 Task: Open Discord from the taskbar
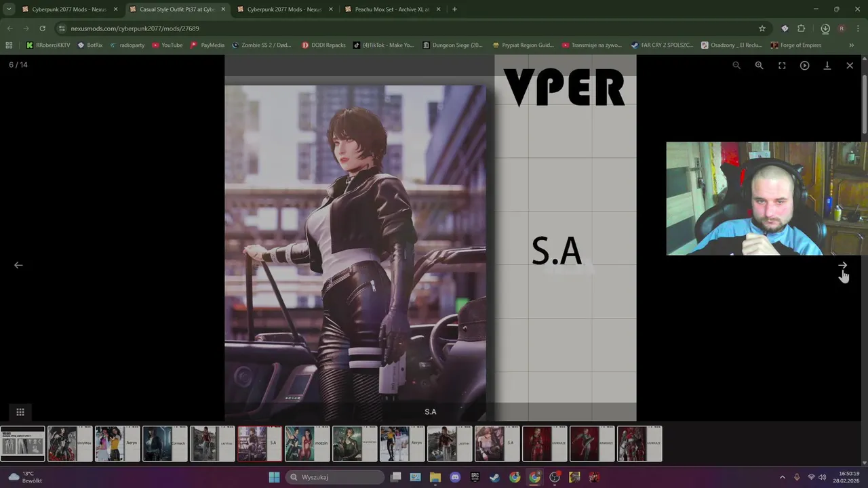pyautogui.click(x=455, y=477)
